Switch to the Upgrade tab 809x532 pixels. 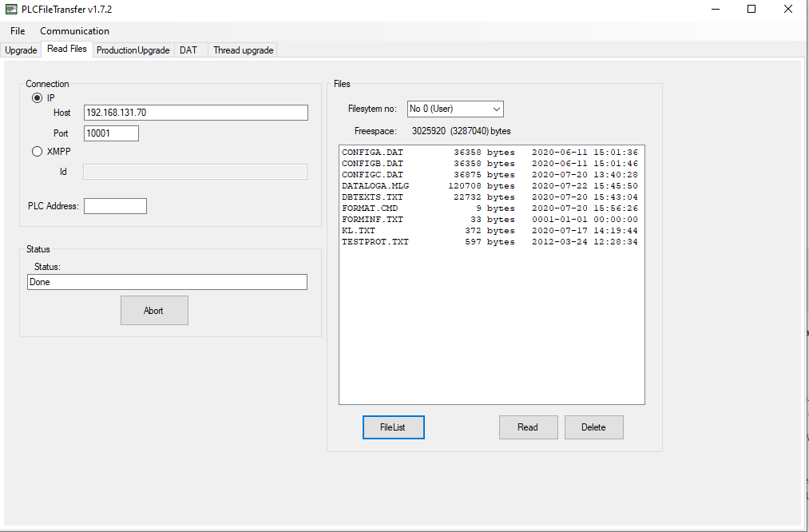tap(20, 50)
